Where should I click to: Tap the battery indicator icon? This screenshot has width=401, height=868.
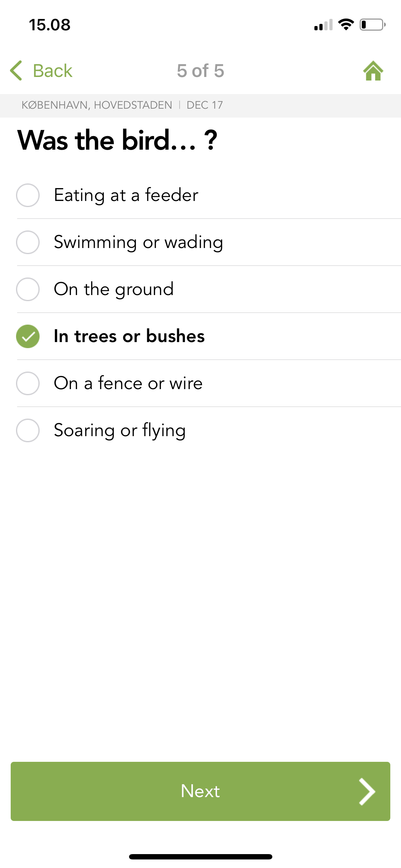pos(372,25)
